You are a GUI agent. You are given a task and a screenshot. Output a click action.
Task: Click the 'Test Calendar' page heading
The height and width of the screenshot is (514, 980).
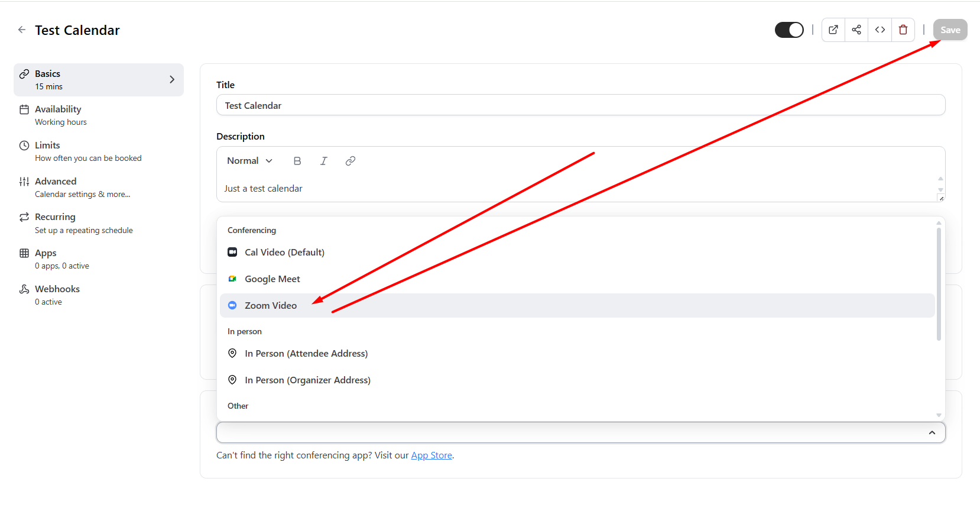pyautogui.click(x=77, y=30)
